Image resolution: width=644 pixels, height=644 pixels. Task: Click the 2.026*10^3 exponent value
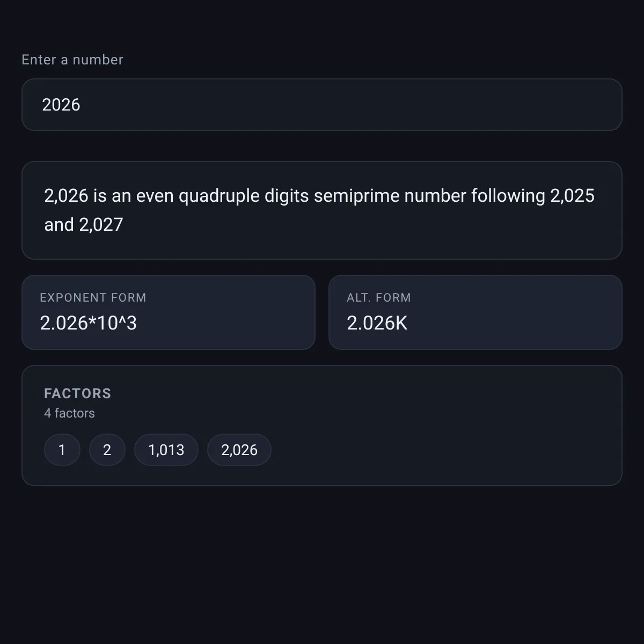pyautogui.click(x=89, y=323)
